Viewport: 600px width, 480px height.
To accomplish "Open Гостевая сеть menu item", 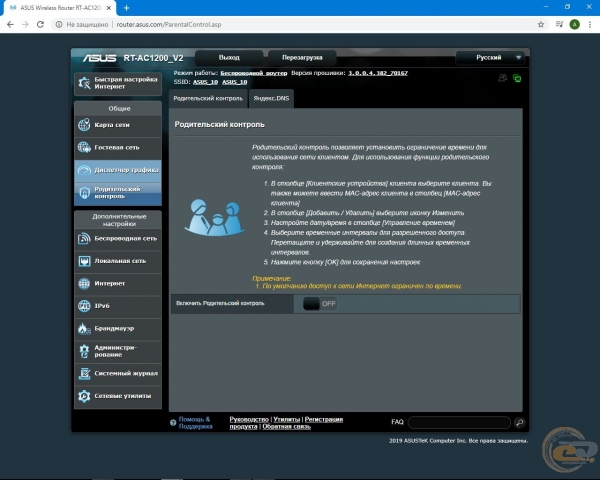I will pyautogui.click(x=118, y=147).
